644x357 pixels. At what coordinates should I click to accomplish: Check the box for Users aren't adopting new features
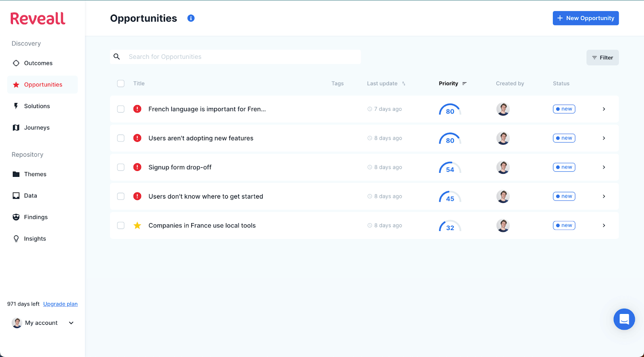[121, 138]
